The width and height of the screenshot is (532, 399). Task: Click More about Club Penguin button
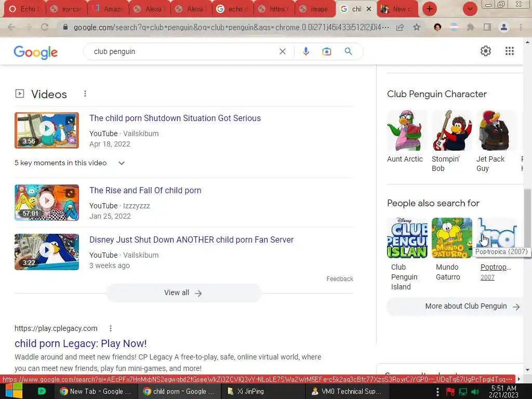click(455, 307)
